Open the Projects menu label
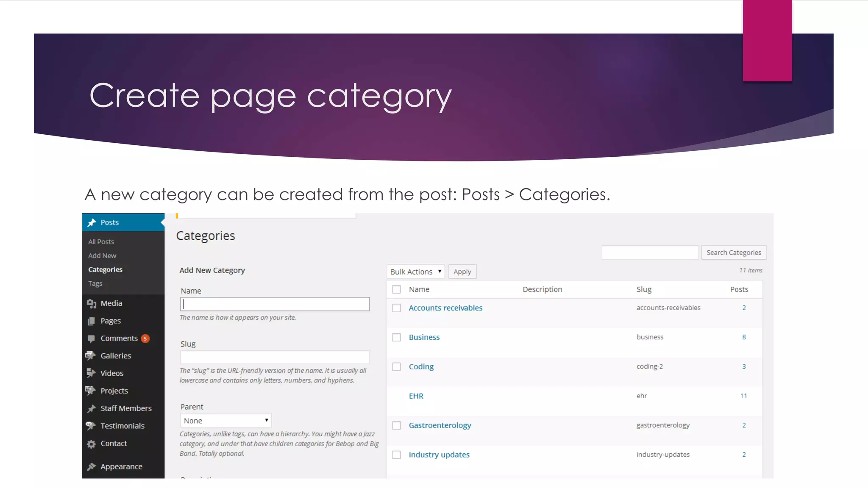The height and width of the screenshot is (488, 868). [x=114, y=391]
